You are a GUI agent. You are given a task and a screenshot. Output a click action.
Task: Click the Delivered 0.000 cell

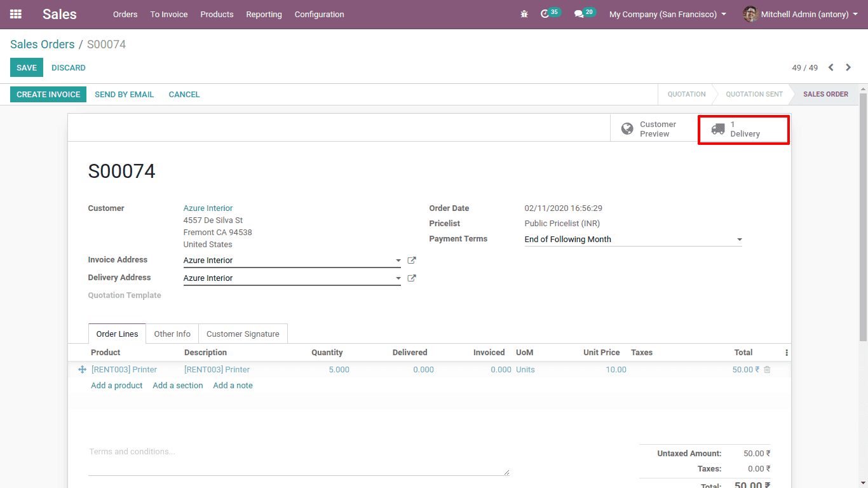pyautogui.click(x=423, y=370)
